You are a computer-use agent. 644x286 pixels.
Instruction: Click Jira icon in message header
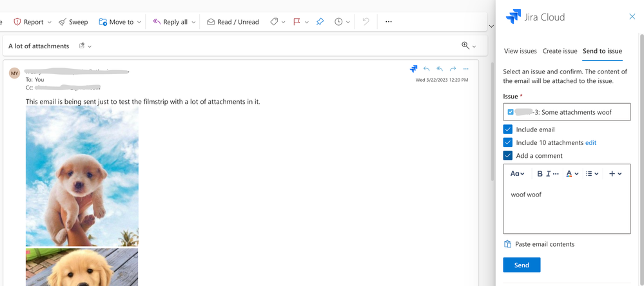click(414, 69)
